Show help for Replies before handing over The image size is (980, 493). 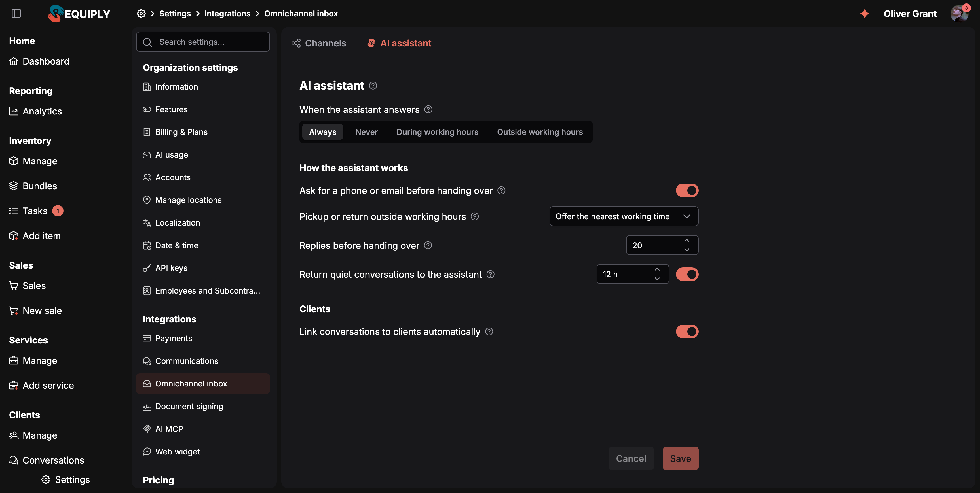point(428,245)
